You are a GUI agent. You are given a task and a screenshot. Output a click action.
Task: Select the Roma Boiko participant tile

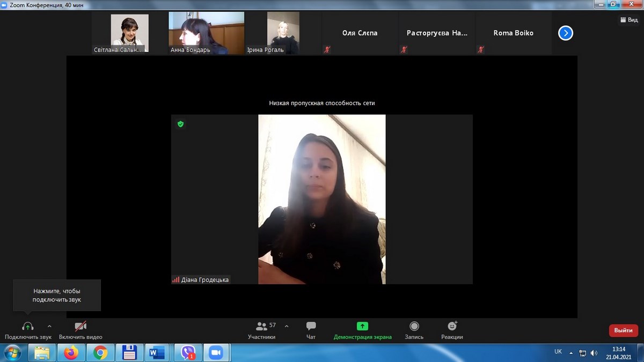pyautogui.click(x=513, y=33)
